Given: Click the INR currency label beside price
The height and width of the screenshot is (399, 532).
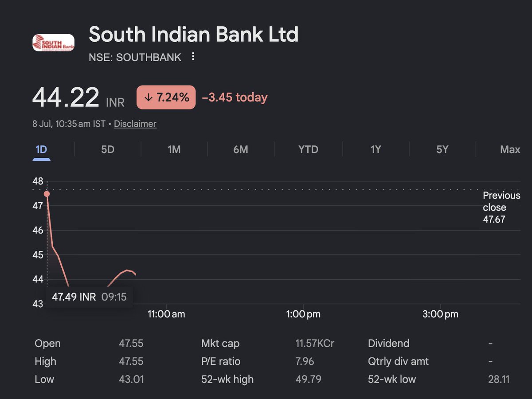Looking at the screenshot, I should click(x=115, y=103).
